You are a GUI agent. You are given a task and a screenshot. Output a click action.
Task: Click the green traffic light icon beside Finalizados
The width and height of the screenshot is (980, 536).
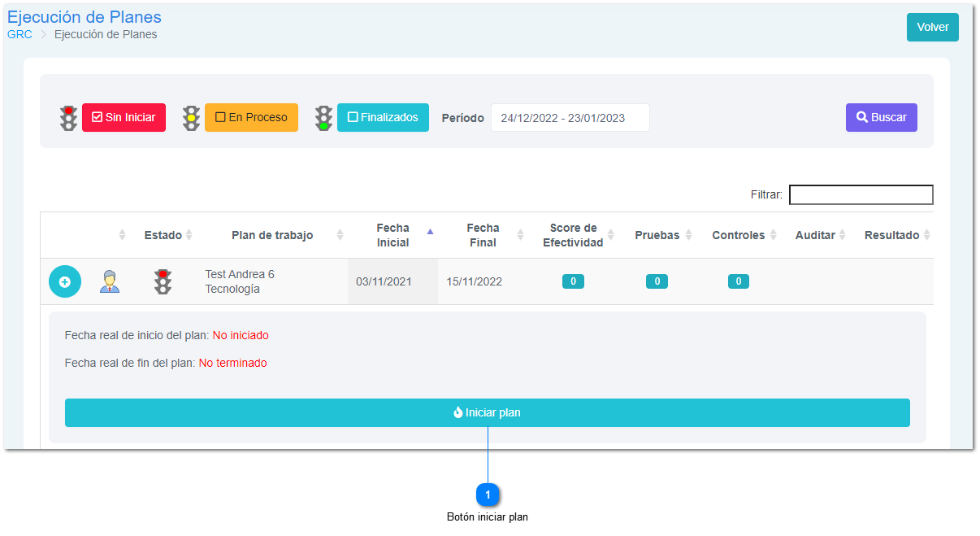(324, 118)
